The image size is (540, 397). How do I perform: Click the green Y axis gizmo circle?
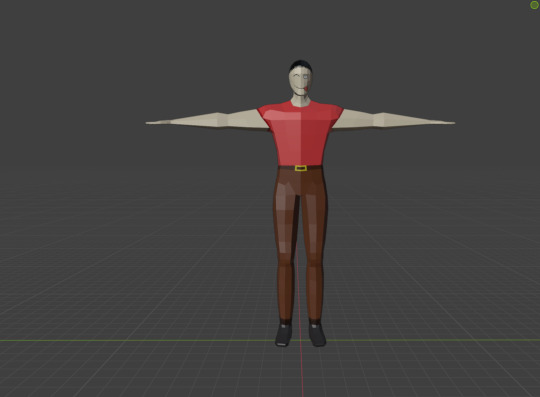pos(534,4)
